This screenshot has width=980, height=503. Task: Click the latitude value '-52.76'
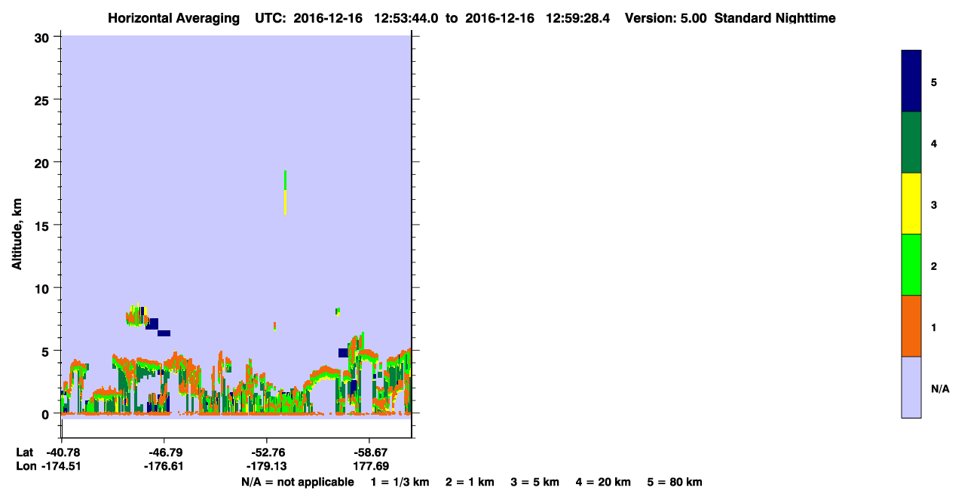click(267, 452)
